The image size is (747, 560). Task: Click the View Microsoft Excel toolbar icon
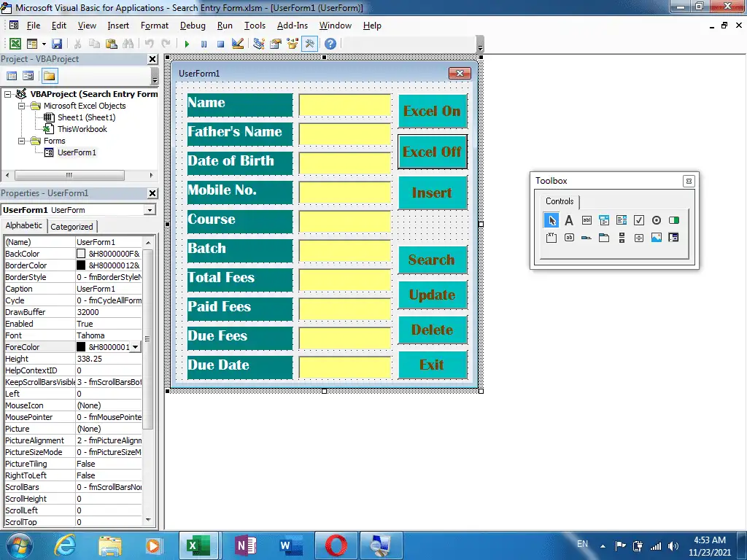(x=15, y=44)
